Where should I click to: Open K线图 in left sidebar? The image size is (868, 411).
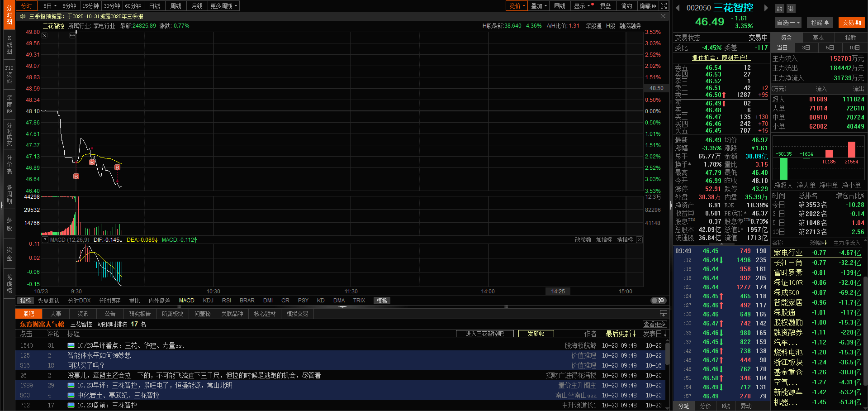[x=9, y=45]
